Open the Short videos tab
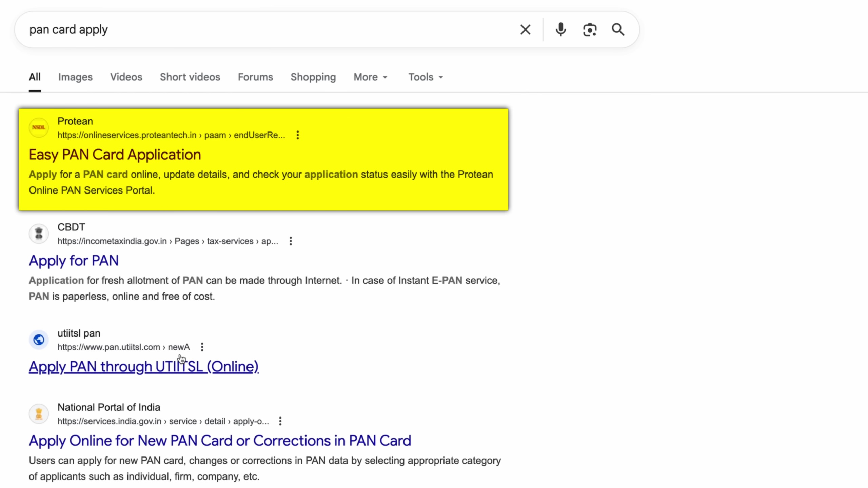This screenshot has height=488, width=868. click(x=190, y=77)
